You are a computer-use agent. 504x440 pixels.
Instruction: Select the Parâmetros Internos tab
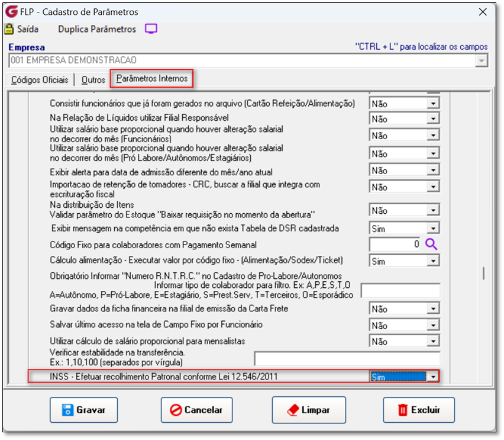coord(151,79)
